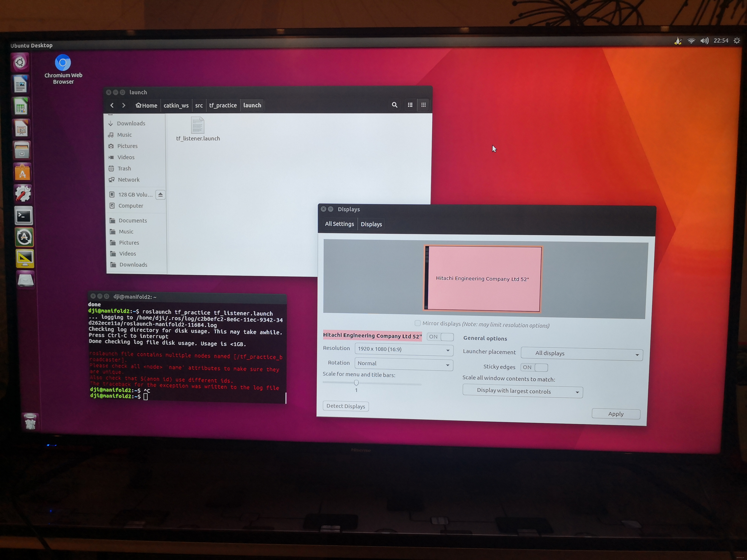
Task: Enable the Mirror displays checkbox
Action: pyautogui.click(x=418, y=323)
